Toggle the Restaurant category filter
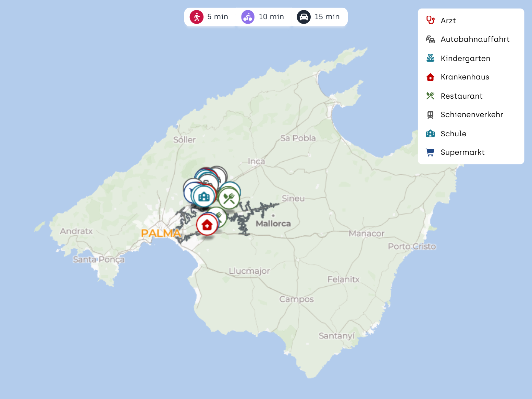The height and width of the screenshot is (399, 532). pos(461,96)
